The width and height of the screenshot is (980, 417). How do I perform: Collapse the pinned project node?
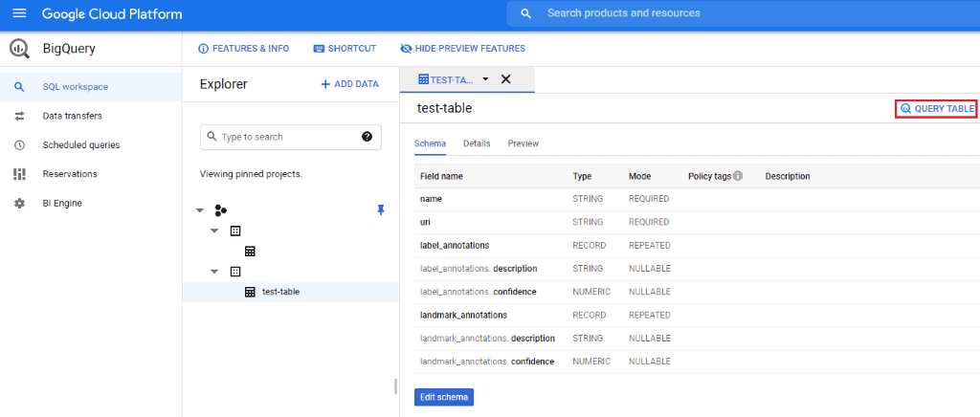pyautogui.click(x=200, y=210)
